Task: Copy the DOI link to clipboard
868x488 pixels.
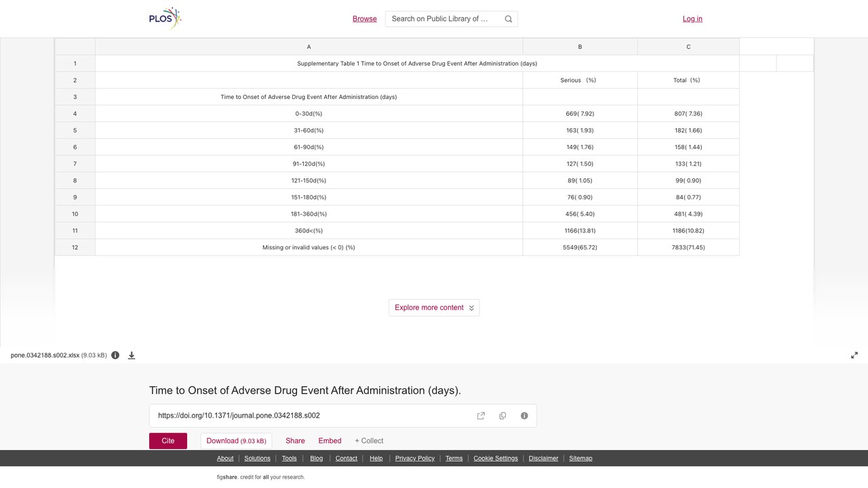Action: coord(502,415)
